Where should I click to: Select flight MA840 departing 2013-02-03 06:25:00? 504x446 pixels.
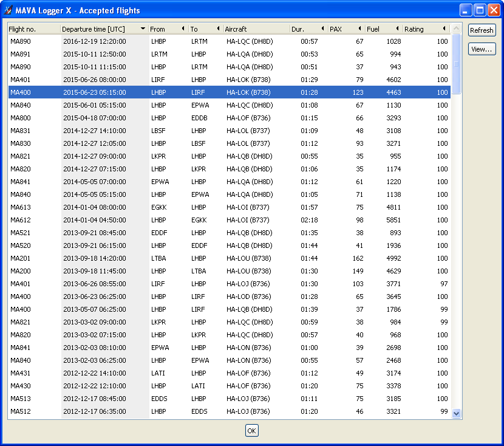click(x=229, y=360)
